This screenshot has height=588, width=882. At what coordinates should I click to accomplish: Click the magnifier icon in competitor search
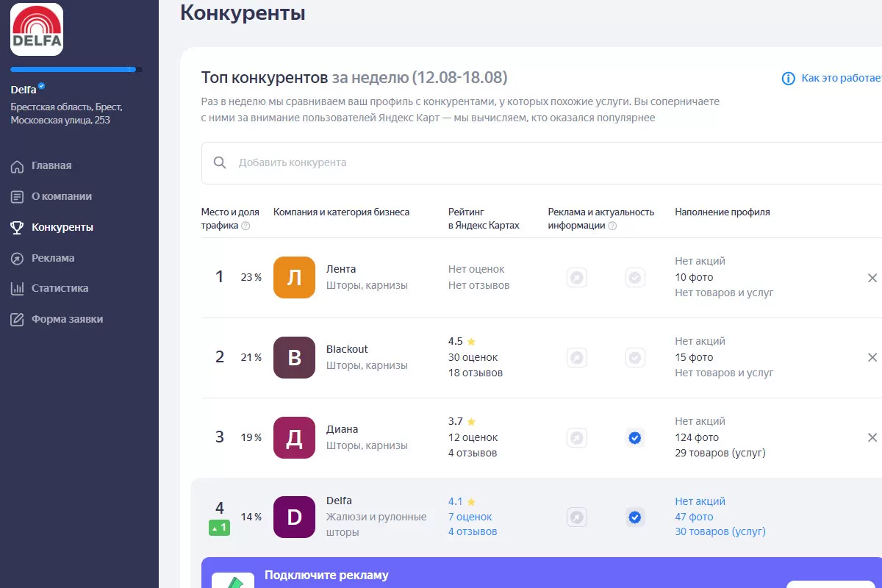220,162
